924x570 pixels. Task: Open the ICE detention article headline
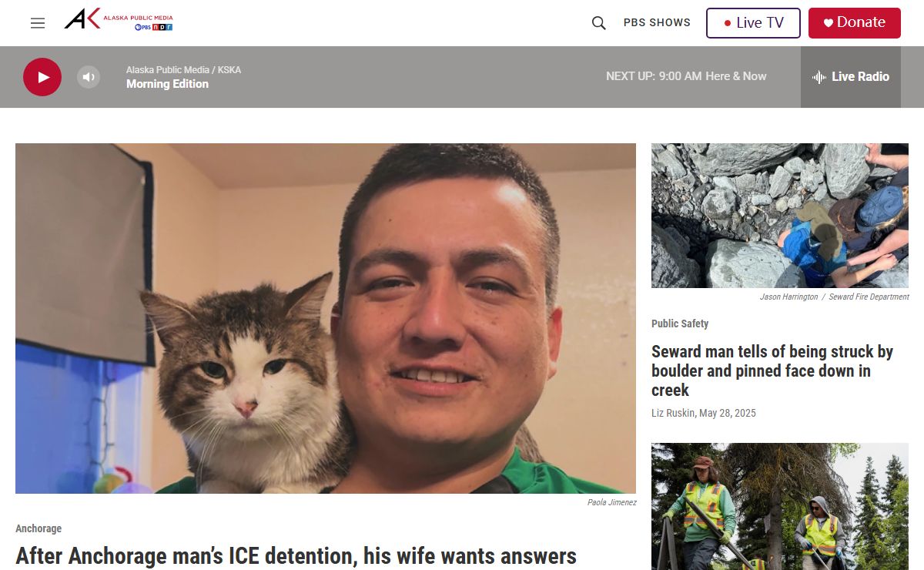(296, 555)
